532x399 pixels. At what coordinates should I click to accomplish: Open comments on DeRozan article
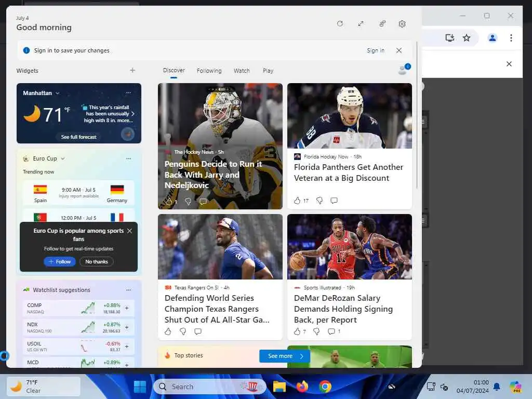(331, 331)
